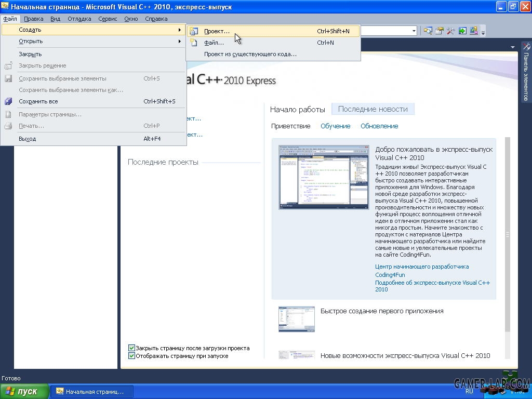Screen dimensions: 532x399
Task: Select Проект… in the Создать submenu
Action: pyautogui.click(x=273, y=31)
